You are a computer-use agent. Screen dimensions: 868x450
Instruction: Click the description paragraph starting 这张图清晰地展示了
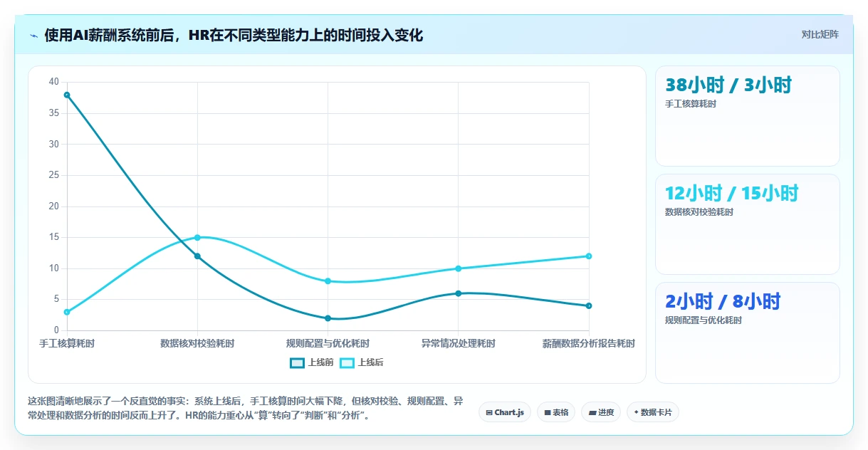pyautogui.click(x=246, y=409)
